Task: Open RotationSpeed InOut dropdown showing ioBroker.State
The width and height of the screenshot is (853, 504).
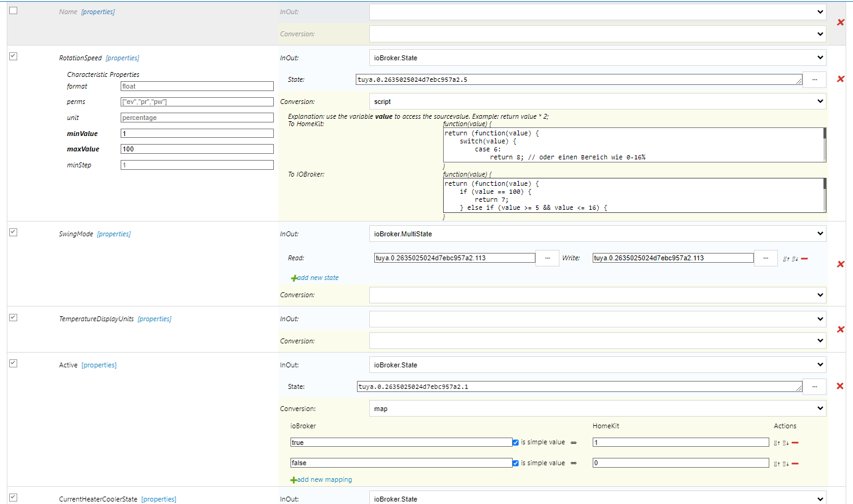Action: (598, 58)
